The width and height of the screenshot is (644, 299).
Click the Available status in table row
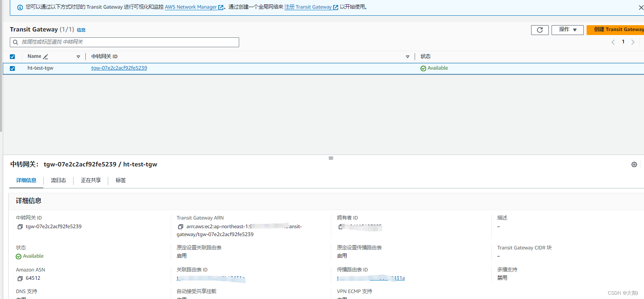click(434, 68)
